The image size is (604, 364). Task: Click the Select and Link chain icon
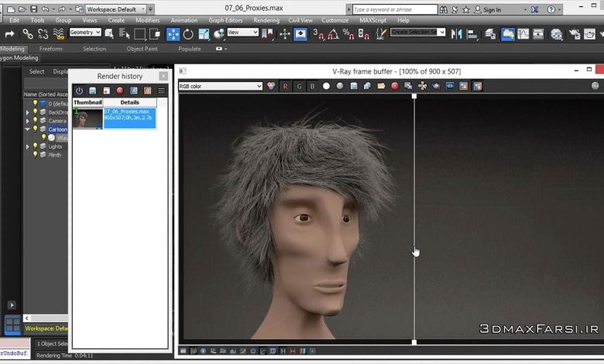28,34
